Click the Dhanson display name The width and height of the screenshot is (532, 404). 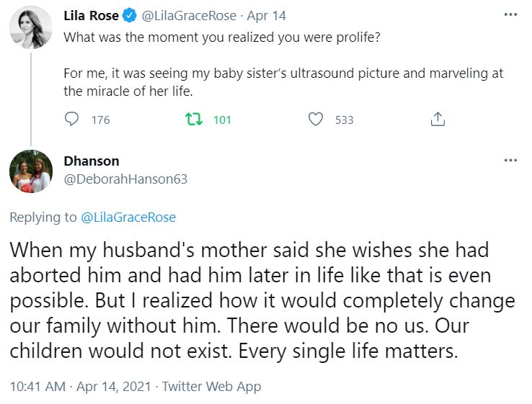point(92,161)
